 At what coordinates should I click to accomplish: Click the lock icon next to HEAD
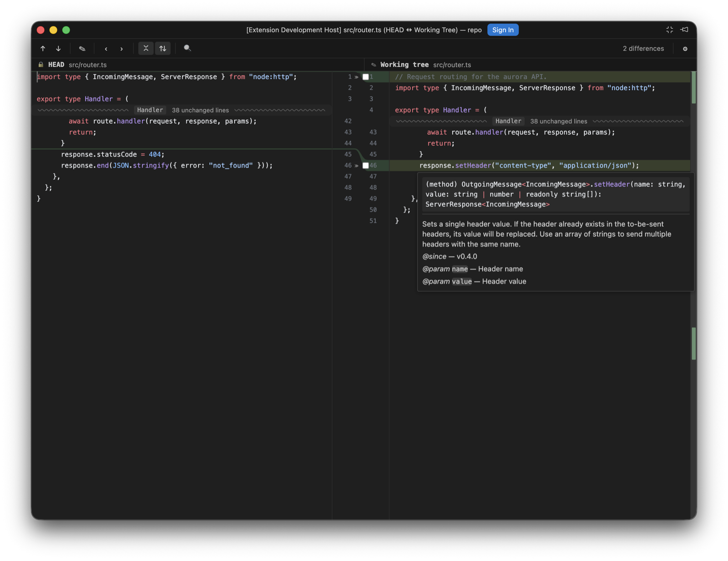tap(40, 65)
